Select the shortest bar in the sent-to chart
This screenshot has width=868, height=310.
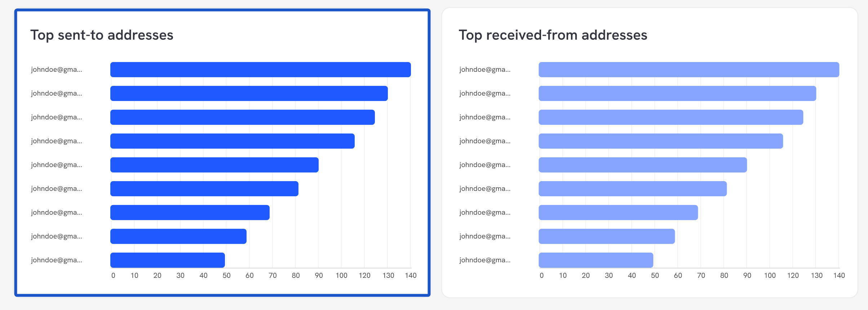tap(168, 260)
